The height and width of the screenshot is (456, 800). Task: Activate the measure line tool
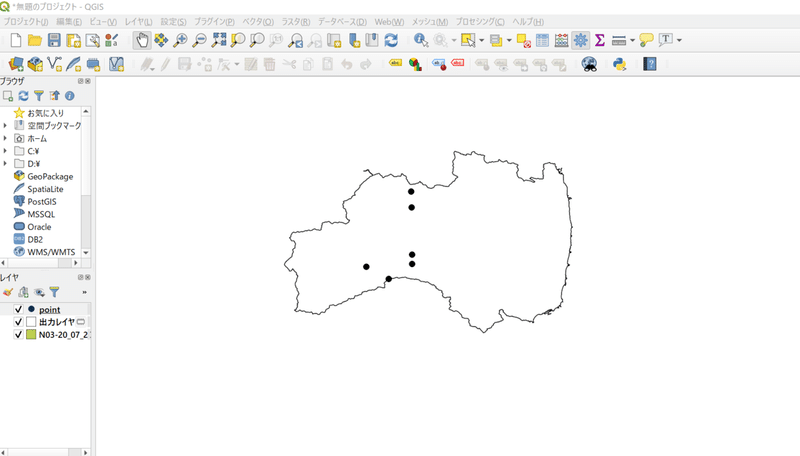pyautogui.click(x=618, y=40)
